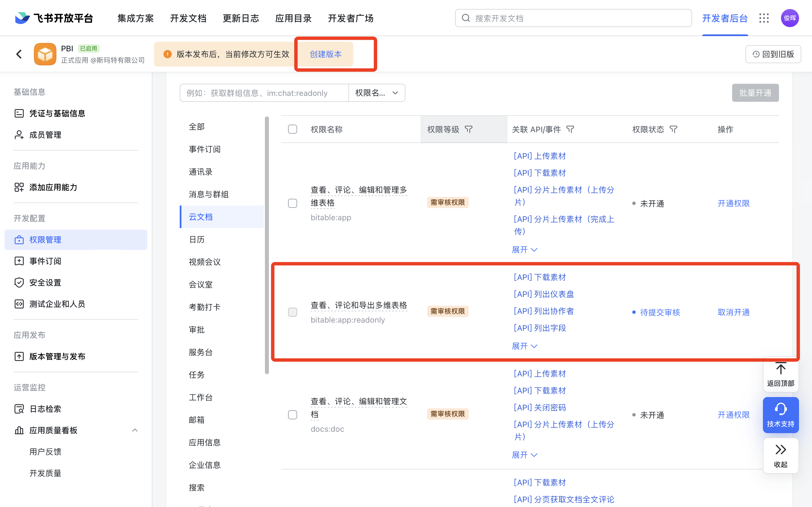Open 开发文档 in top navigation
The image size is (812, 507).
click(188, 18)
